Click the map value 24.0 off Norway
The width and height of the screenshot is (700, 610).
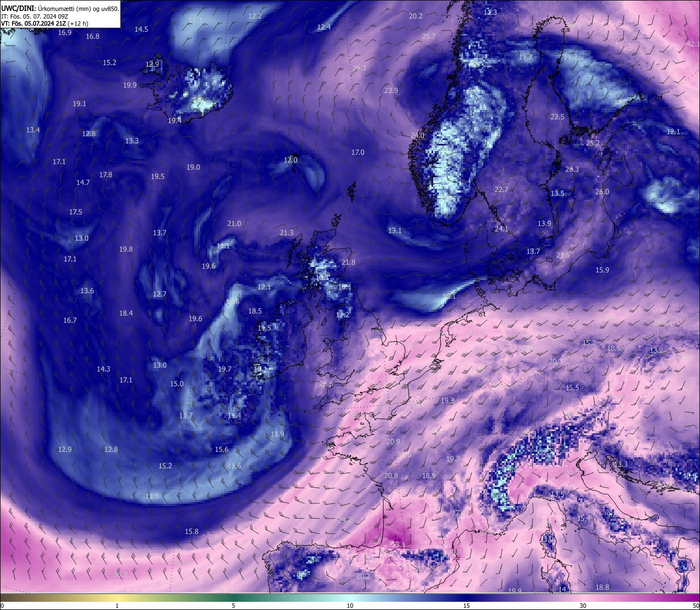pos(417,136)
